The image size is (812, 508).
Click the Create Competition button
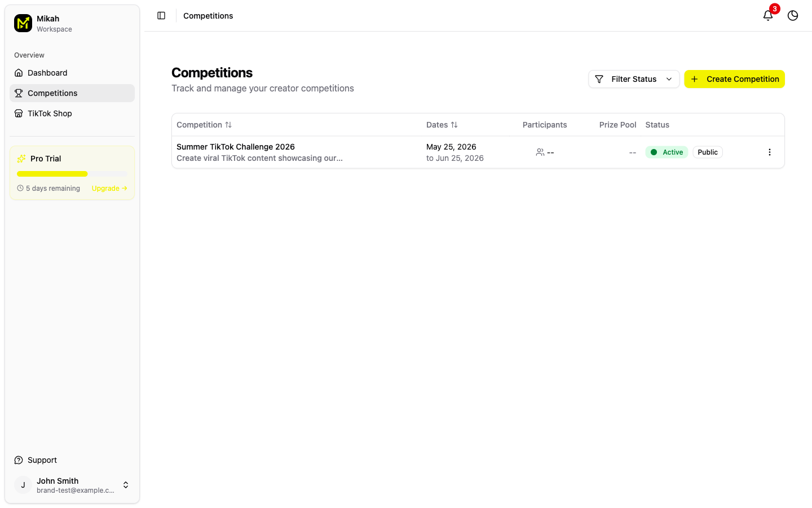point(734,79)
